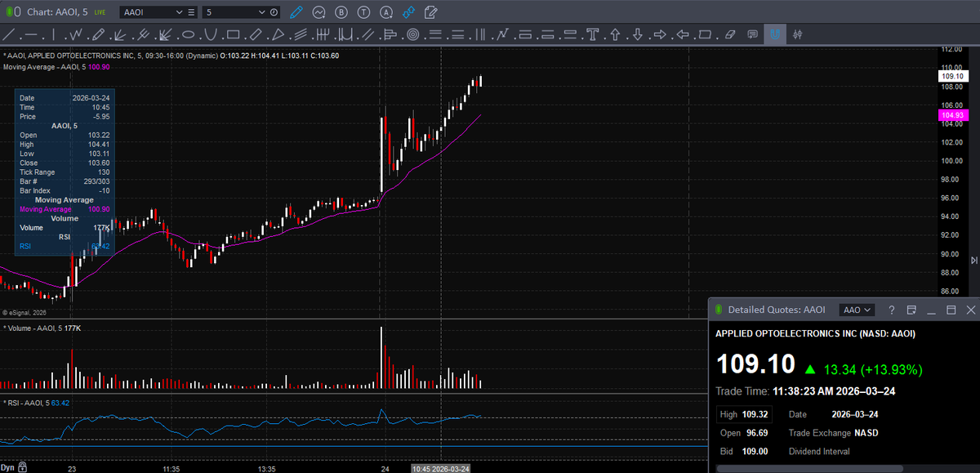Insert an up arrow marker
980x473 pixels.
[616, 34]
